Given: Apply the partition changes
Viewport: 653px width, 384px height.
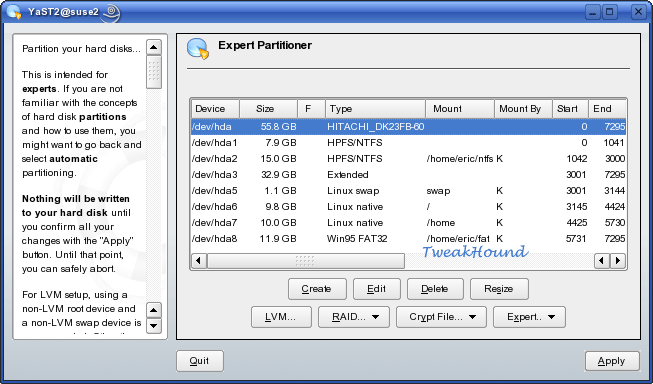Looking at the screenshot, I should (612, 361).
